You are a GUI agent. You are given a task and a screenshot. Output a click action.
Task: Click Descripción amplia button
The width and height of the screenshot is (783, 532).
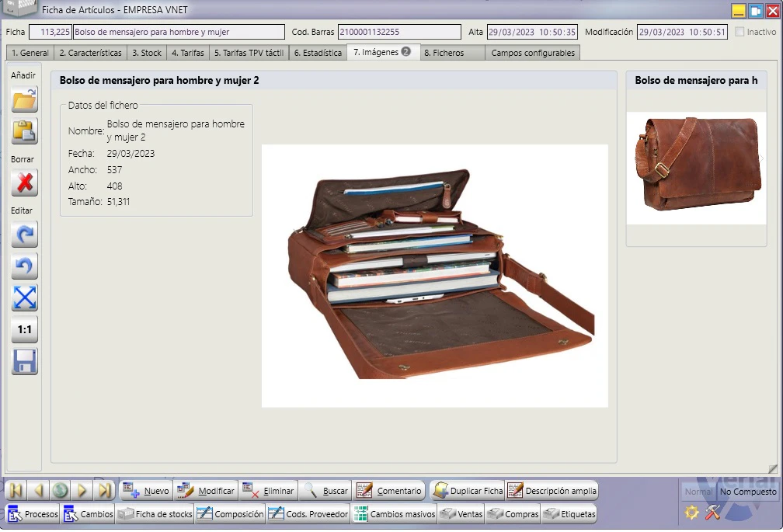552,491
